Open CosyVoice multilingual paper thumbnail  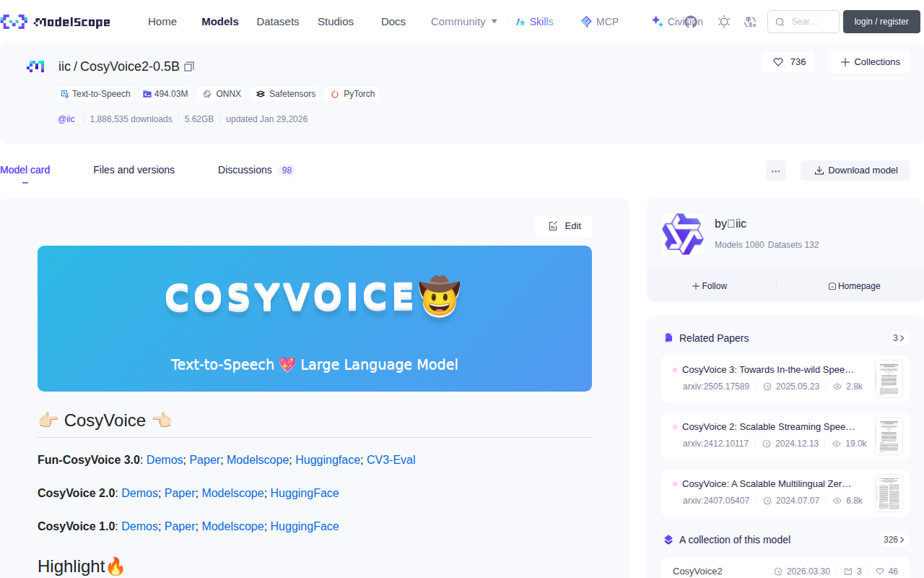(889, 493)
